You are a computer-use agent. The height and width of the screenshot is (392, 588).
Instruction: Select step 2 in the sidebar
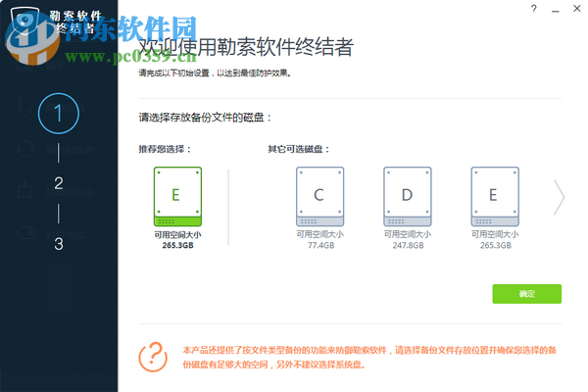(59, 183)
